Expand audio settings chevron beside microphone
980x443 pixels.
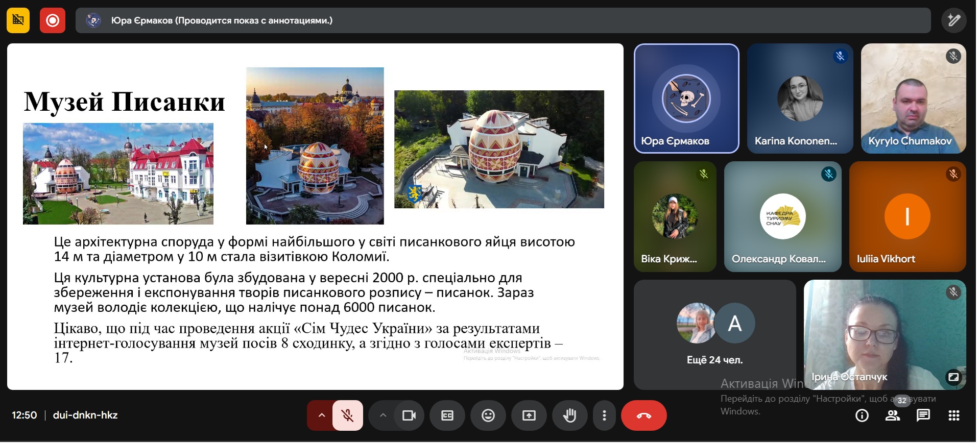[x=321, y=415]
